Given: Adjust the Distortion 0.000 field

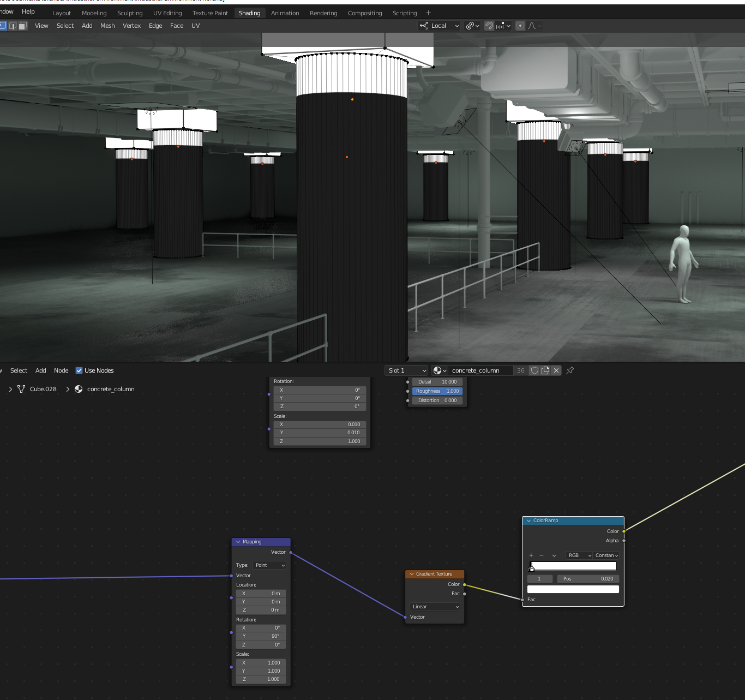Looking at the screenshot, I should coord(437,400).
